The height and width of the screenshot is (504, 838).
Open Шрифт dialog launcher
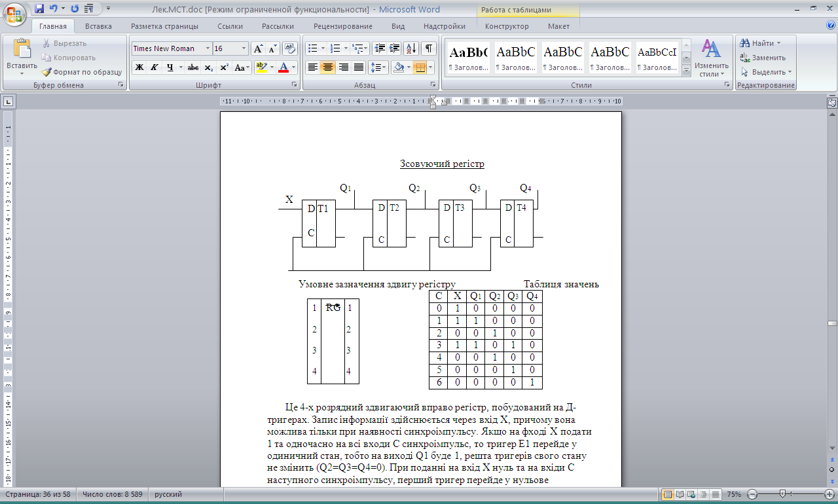[x=293, y=85]
